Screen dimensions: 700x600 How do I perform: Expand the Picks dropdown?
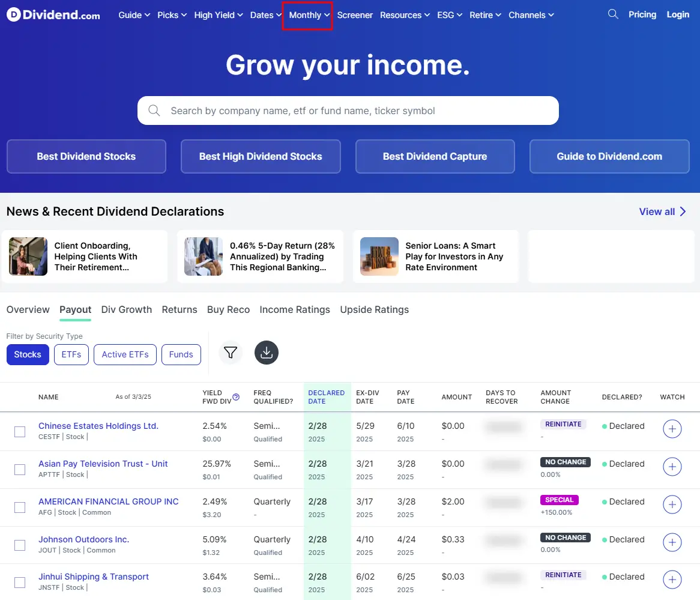coord(172,15)
